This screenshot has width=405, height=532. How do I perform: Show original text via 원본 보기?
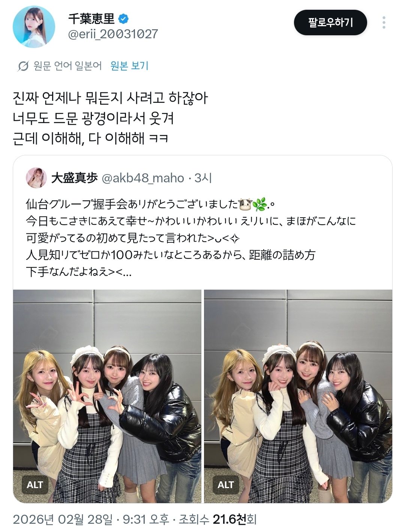pos(129,66)
